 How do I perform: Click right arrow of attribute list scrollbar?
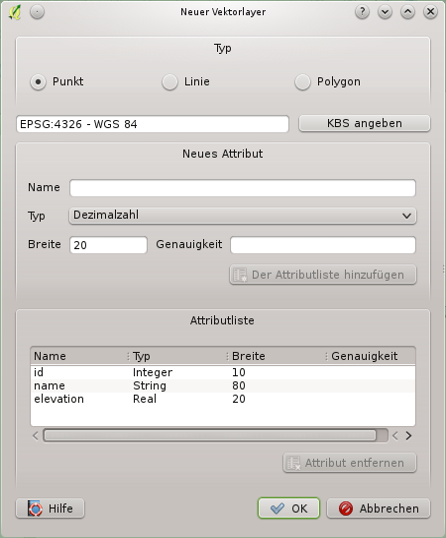point(408,436)
